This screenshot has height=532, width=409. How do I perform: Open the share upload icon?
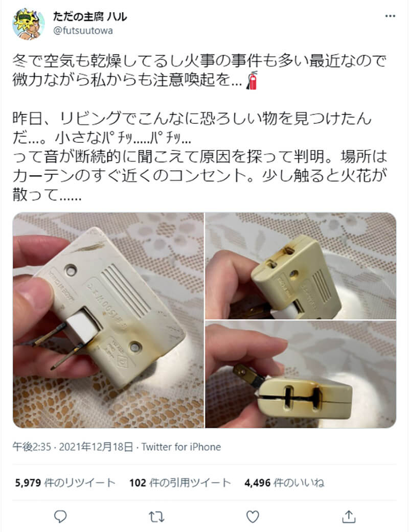348,517
